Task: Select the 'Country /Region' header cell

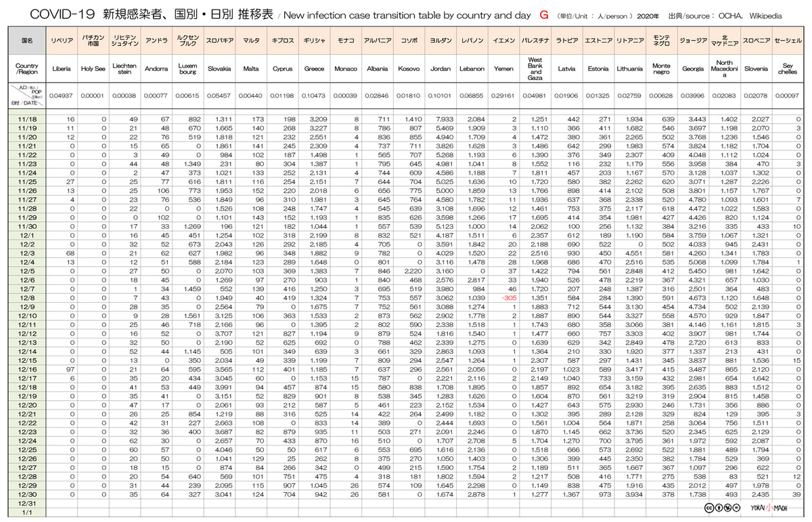Action: (27, 68)
